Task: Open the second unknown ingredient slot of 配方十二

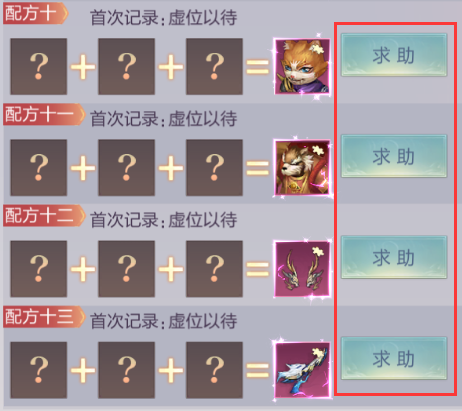Action: click(x=126, y=269)
